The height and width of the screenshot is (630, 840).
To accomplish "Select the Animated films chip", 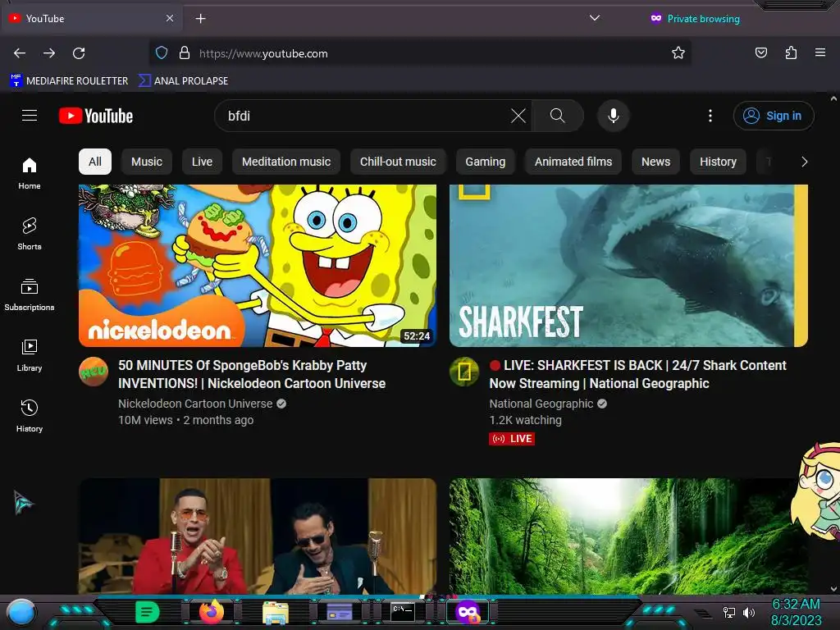I will click(573, 162).
